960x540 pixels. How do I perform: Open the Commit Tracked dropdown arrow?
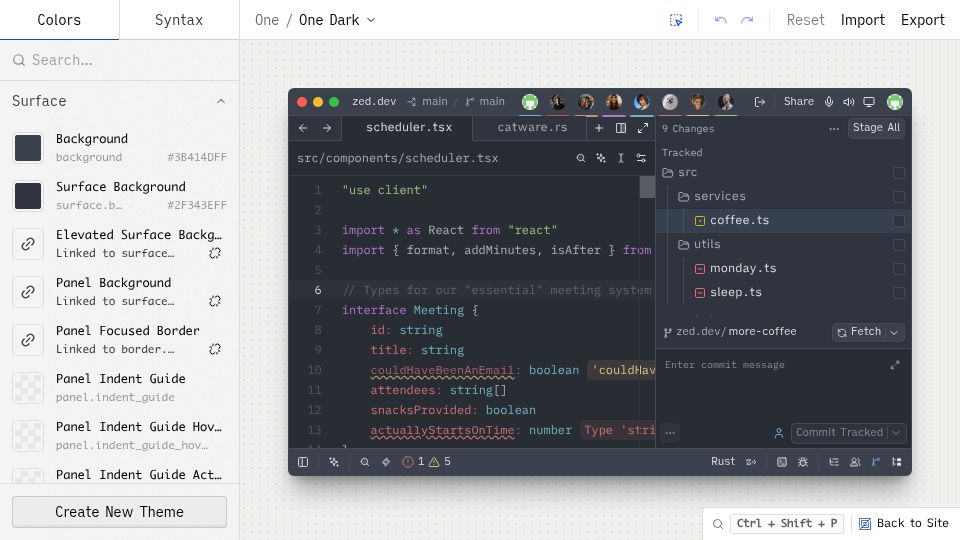click(896, 432)
